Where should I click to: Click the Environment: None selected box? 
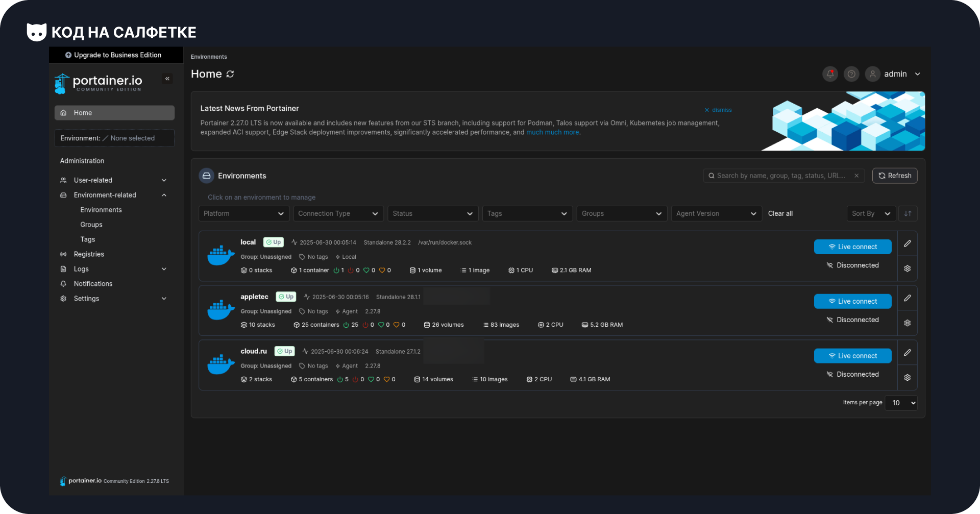click(114, 138)
